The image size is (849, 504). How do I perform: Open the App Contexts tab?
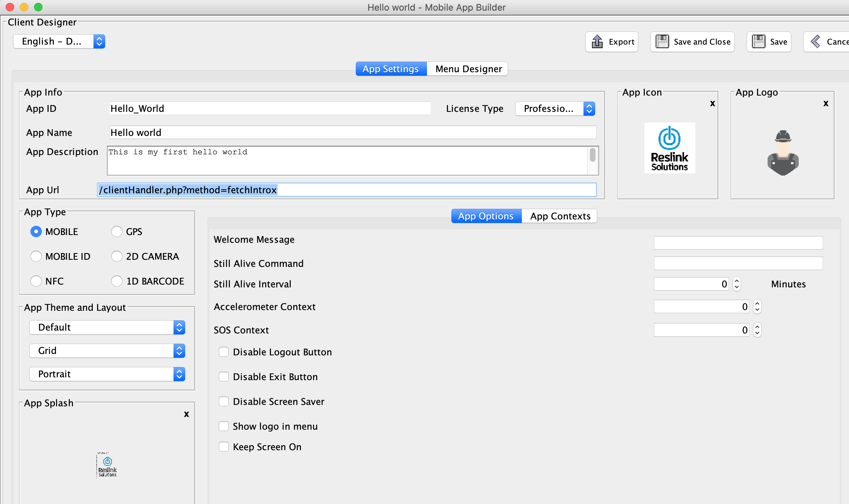point(560,216)
